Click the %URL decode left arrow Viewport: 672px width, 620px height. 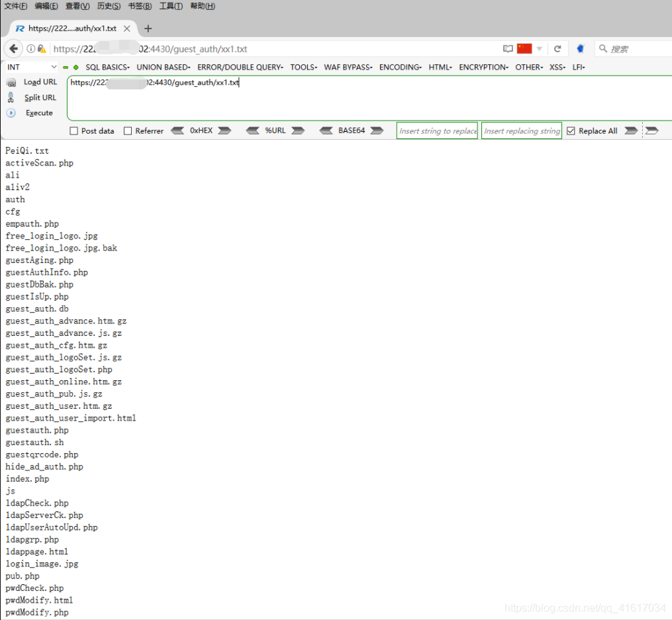click(252, 131)
